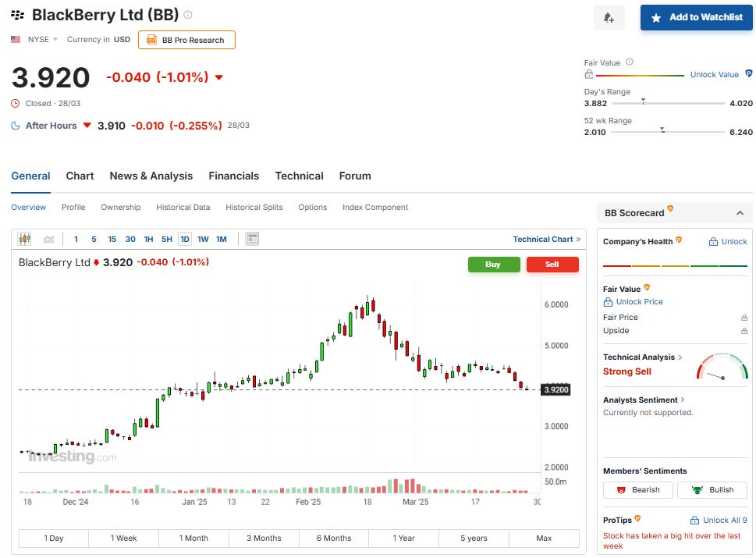Click the US flag icon
The height and width of the screenshot is (558, 756).
[x=16, y=39]
